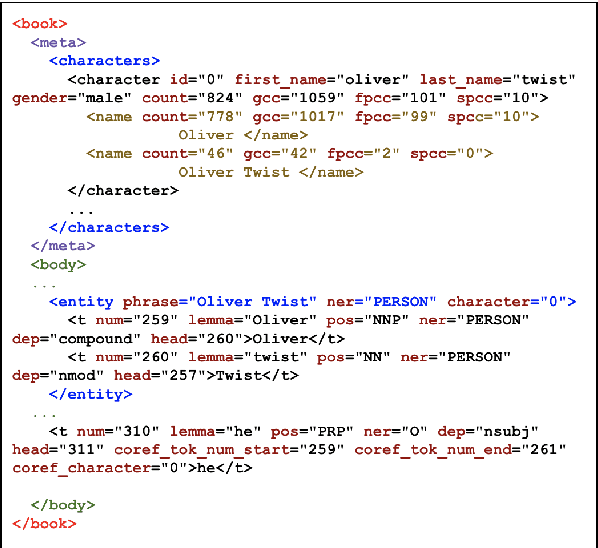598x548 pixels.
Task: Click the closing </character> tag
Action: click(x=123, y=190)
